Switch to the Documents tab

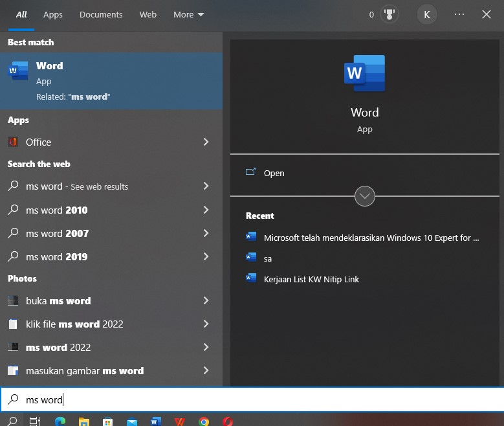101,14
